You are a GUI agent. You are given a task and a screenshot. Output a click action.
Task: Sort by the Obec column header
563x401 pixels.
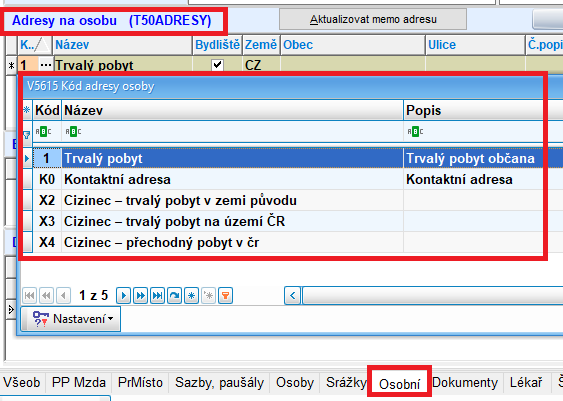(x=353, y=45)
